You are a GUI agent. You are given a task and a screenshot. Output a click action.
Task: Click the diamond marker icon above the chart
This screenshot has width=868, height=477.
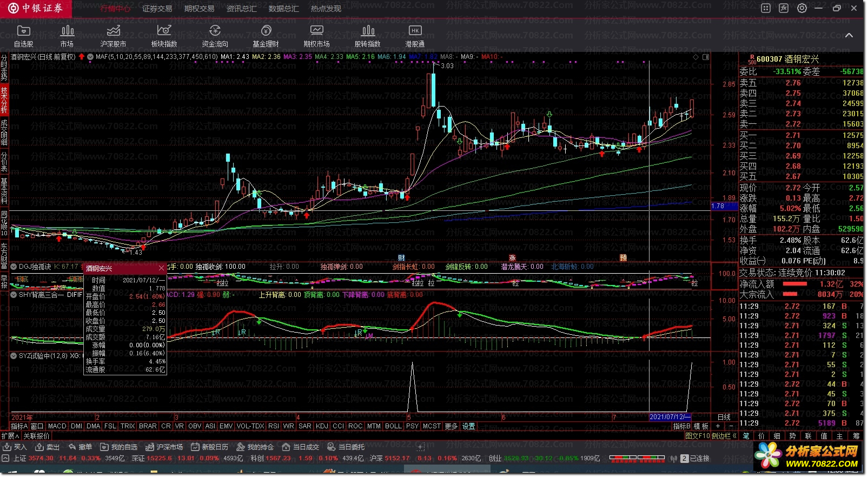[x=695, y=56]
